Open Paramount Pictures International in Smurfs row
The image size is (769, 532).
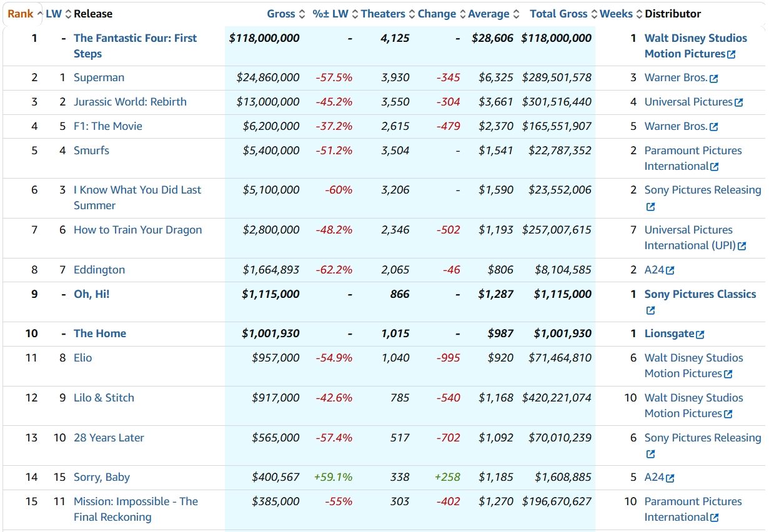693,158
